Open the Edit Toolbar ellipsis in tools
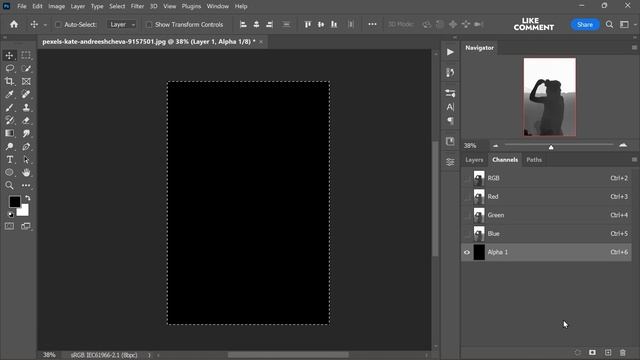This screenshot has width=640, height=360. pyautogui.click(x=26, y=185)
